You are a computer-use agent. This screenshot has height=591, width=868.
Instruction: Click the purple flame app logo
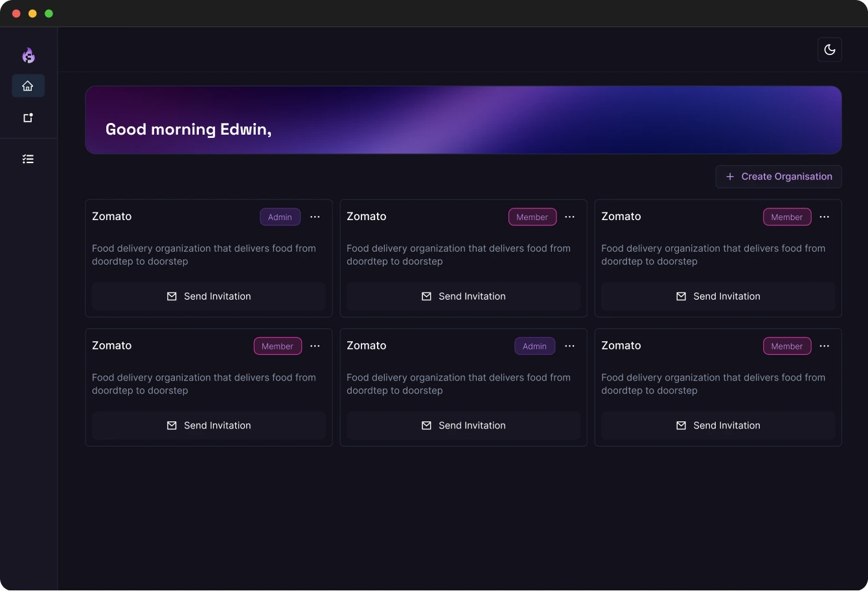tap(29, 56)
